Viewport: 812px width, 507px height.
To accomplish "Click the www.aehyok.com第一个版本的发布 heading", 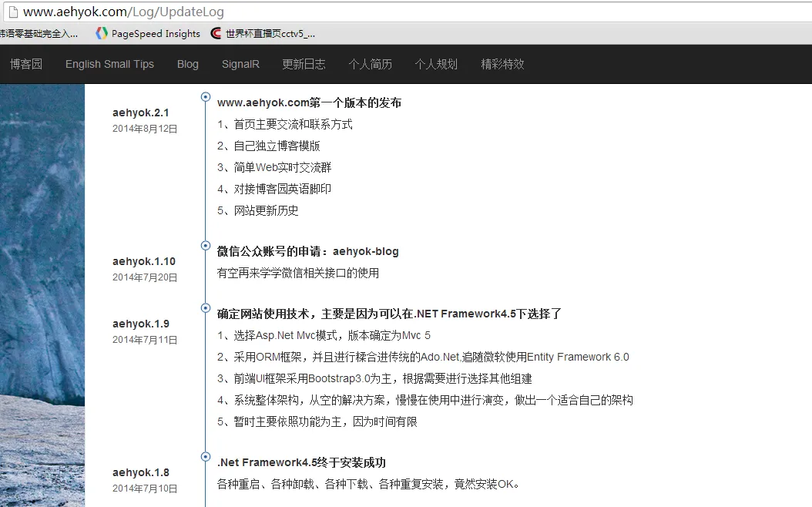I will (309, 102).
